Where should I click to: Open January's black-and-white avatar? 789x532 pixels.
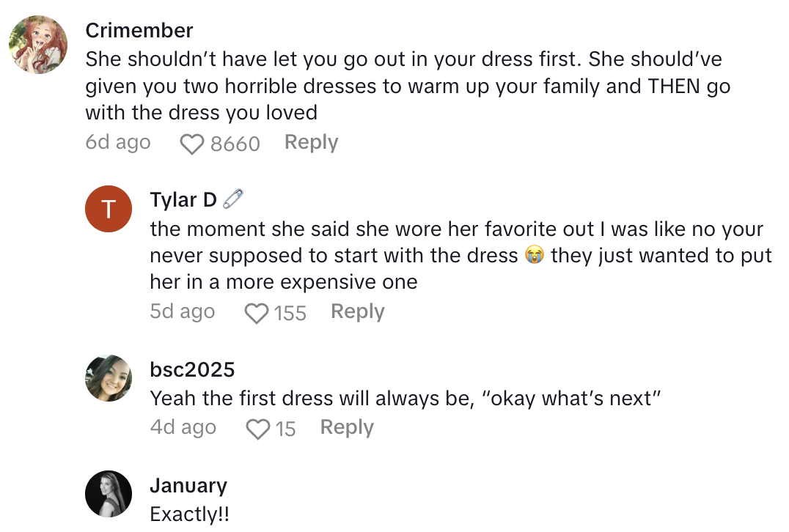[109, 494]
